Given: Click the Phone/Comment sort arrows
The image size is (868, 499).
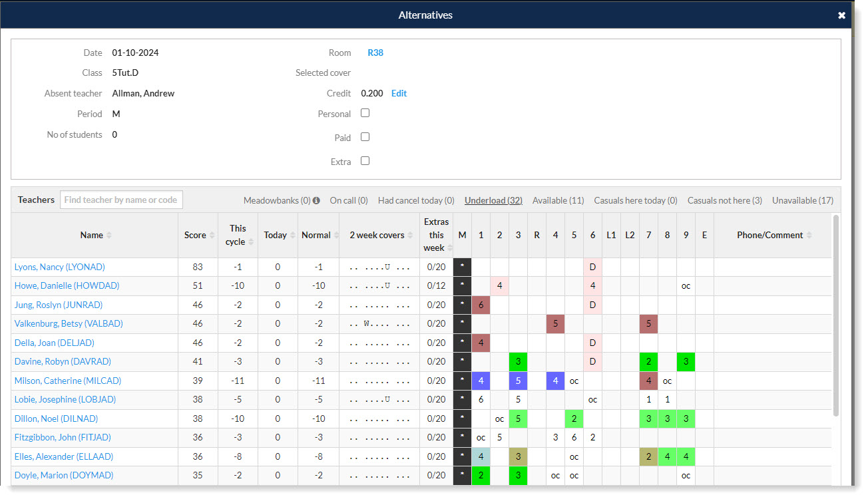Looking at the screenshot, I should click(x=809, y=235).
